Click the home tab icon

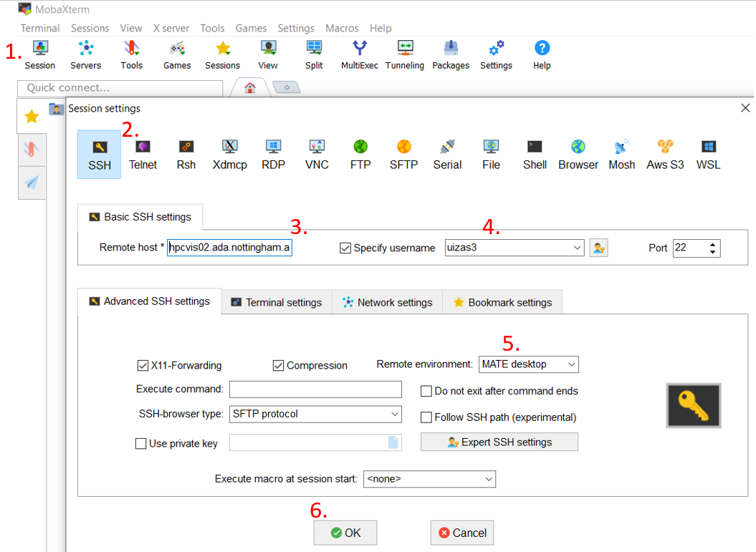click(250, 87)
